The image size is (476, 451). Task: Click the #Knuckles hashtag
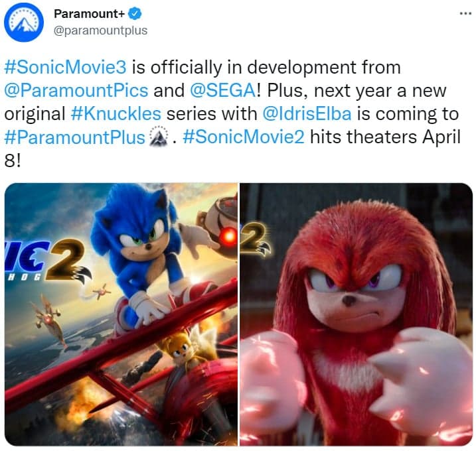click(x=116, y=113)
